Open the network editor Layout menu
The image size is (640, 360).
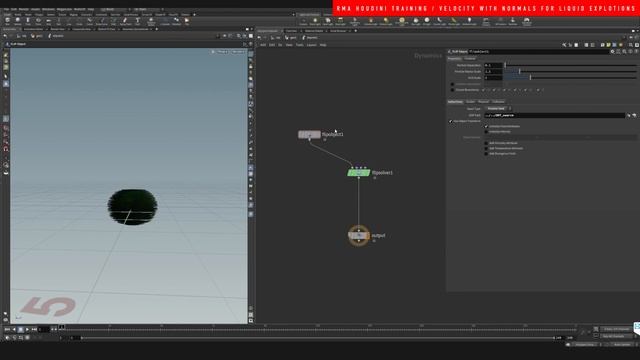(311, 45)
